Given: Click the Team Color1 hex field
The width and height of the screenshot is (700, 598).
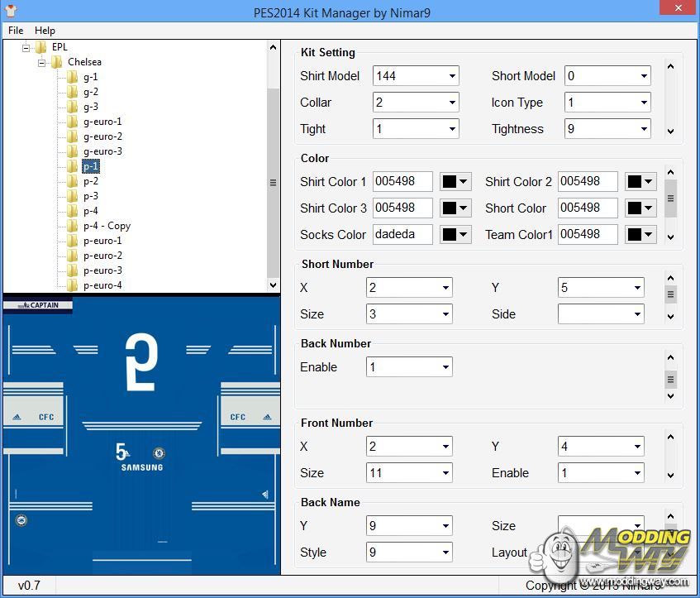Looking at the screenshot, I should point(588,235).
